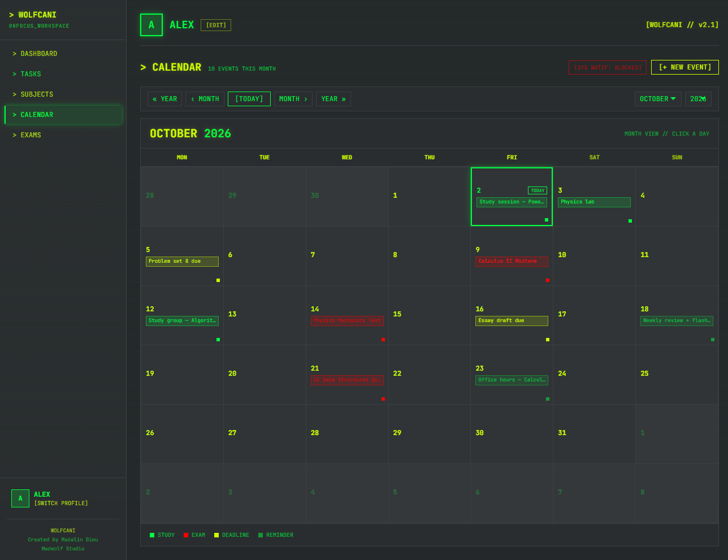
Task: Open the Essay draft due event
Action: tap(512, 320)
